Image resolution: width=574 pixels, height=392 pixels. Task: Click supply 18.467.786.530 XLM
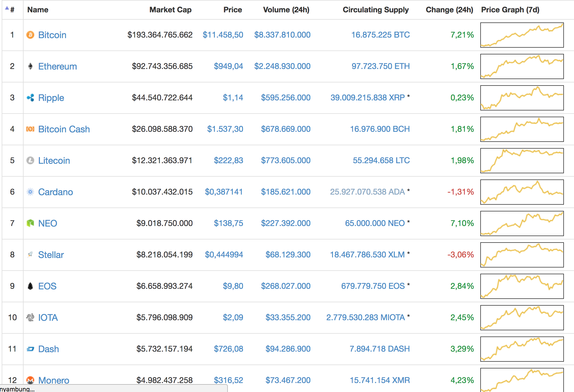coord(367,255)
